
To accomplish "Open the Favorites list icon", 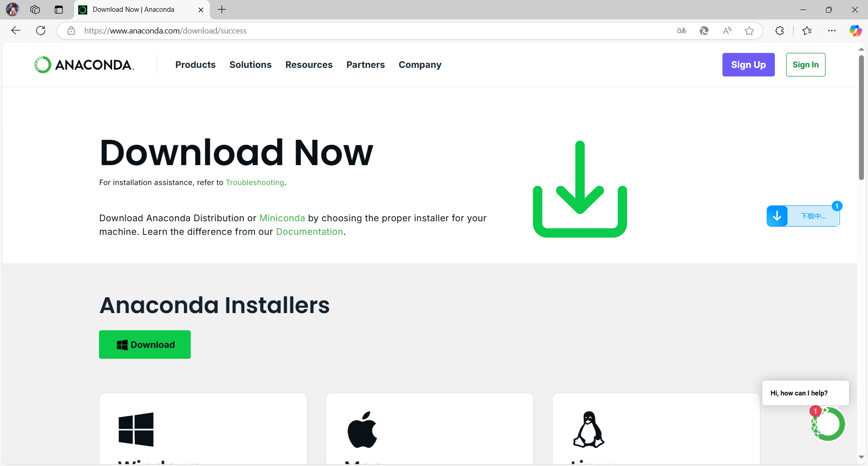I will click(807, 31).
